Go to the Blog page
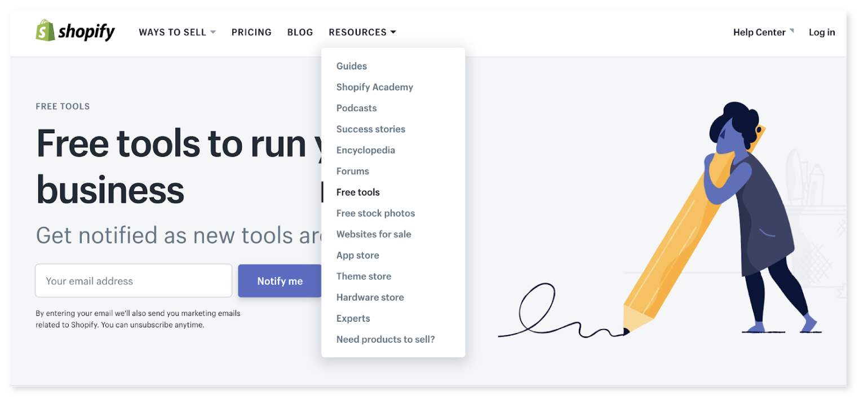The height and width of the screenshot is (408, 868). point(300,32)
